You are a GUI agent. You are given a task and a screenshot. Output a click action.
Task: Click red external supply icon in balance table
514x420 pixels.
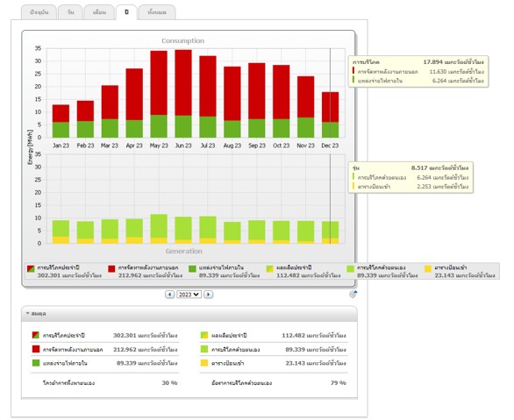tap(36, 349)
